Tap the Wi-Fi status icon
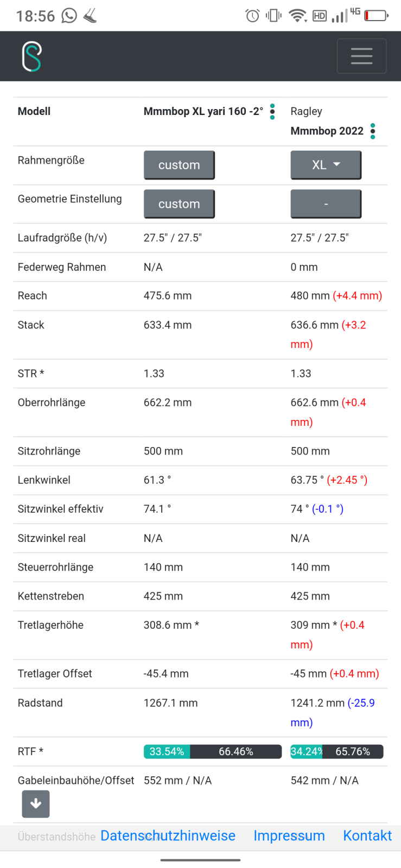 tap(297, 16)
